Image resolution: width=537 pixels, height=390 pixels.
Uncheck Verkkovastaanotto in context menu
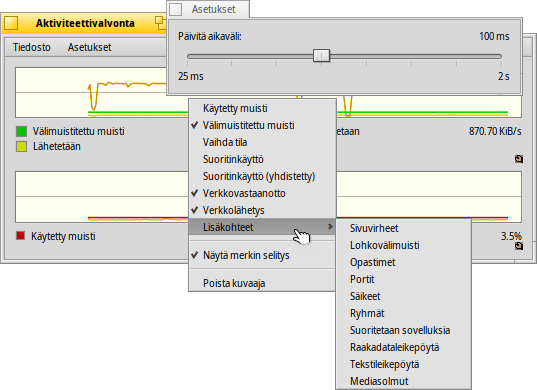point(262,193)
